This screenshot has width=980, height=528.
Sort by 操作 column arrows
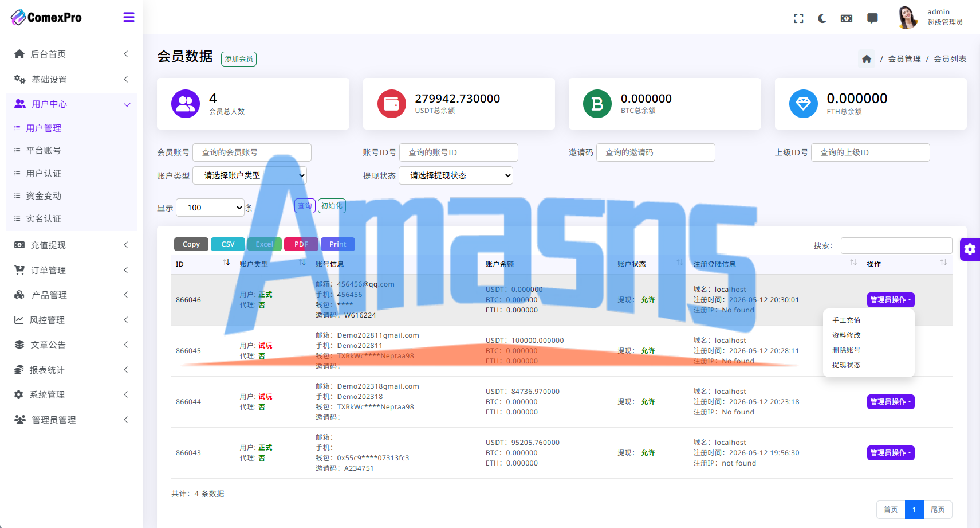[x=943, y=263]
